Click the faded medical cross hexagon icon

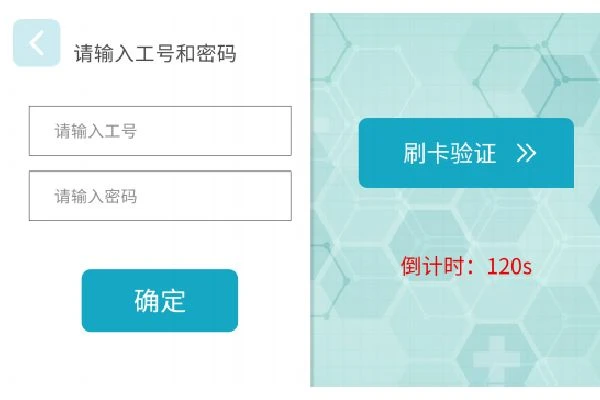pos(496,359)
